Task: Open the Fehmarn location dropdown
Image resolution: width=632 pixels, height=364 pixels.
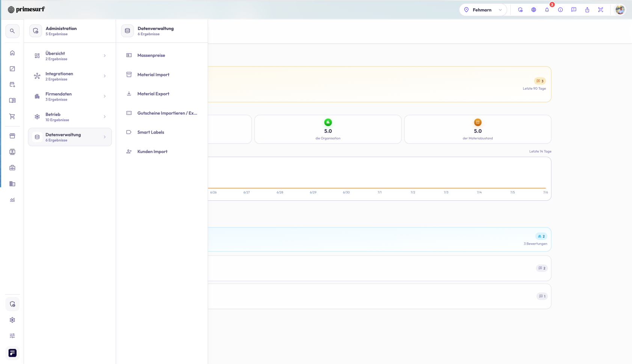Action: click(x=483, y=10)
